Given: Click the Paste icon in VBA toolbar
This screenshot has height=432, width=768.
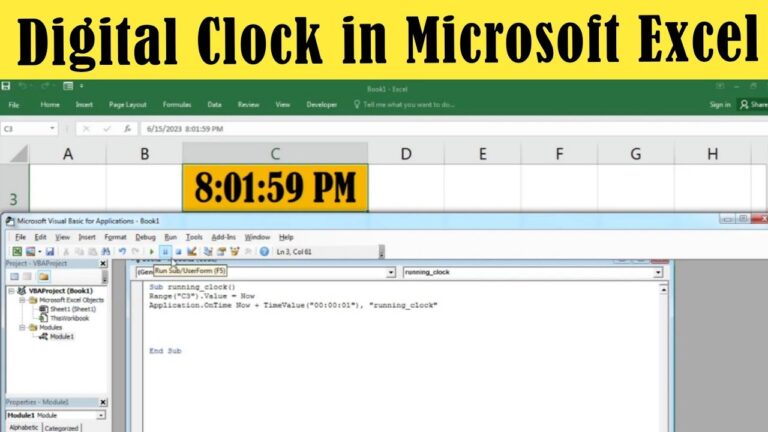Looking at the screenshot, I should point(92,252).
